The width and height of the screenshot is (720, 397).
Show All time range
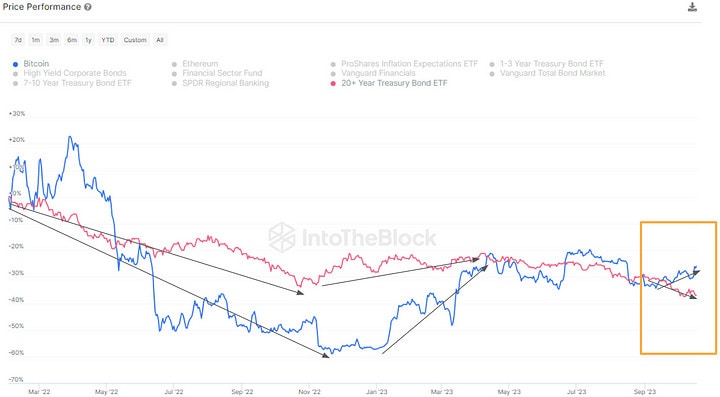point(160,40)
